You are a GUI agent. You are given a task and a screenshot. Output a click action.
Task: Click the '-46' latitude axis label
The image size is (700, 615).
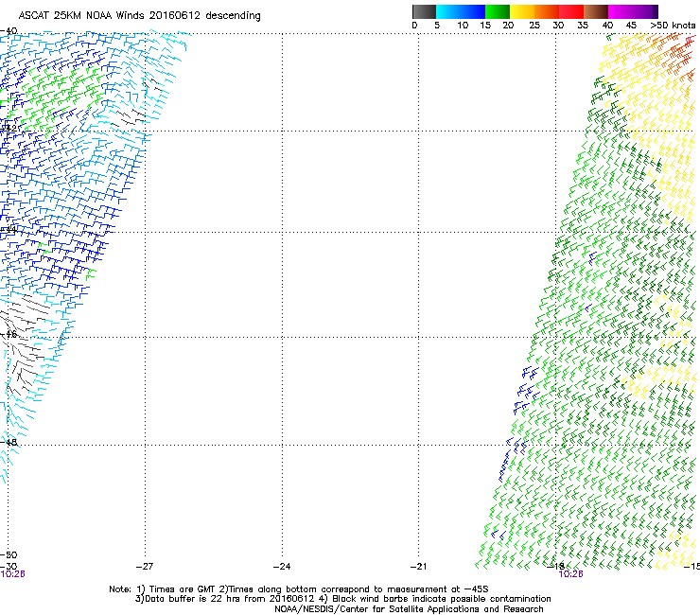point(9,334)
